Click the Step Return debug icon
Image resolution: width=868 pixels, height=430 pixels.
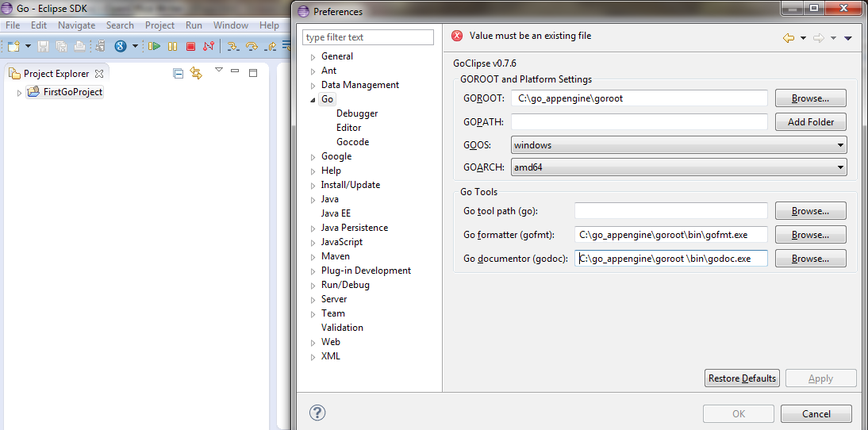271,47
